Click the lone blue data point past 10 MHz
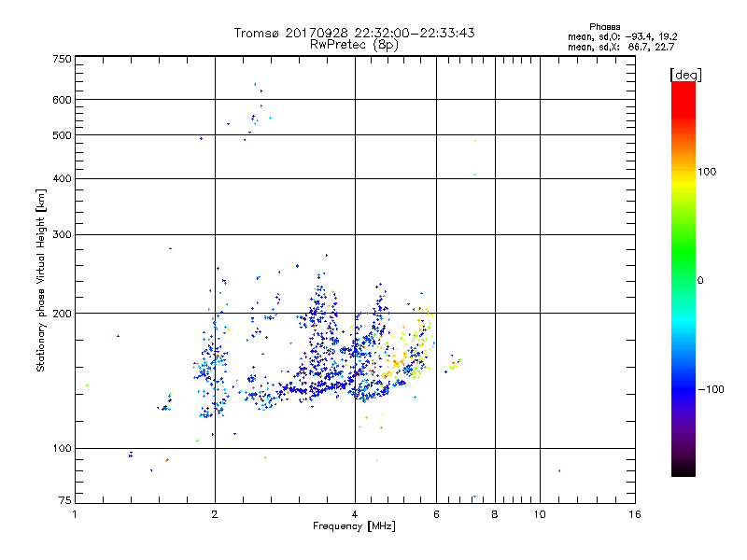Viewport: 747px width, 560px height. point(559,471)
